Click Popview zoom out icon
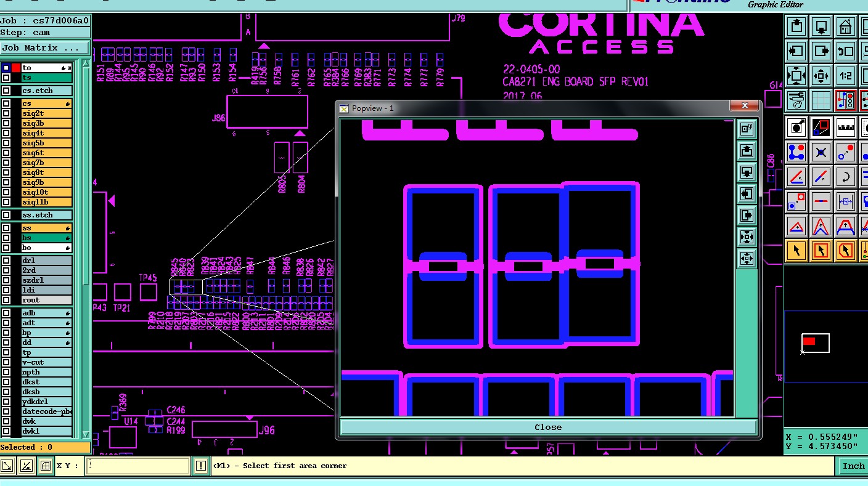The height and width of the screenshot is (486, 868). click(x=747, y=259)
